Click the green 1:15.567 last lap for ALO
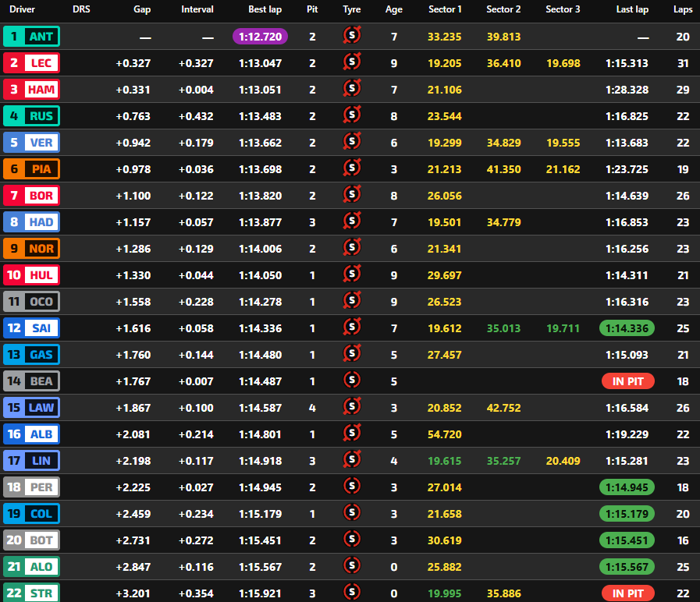The width and height of the screenshot is (700, 602). pyautogui.click(x=627, y=567)
